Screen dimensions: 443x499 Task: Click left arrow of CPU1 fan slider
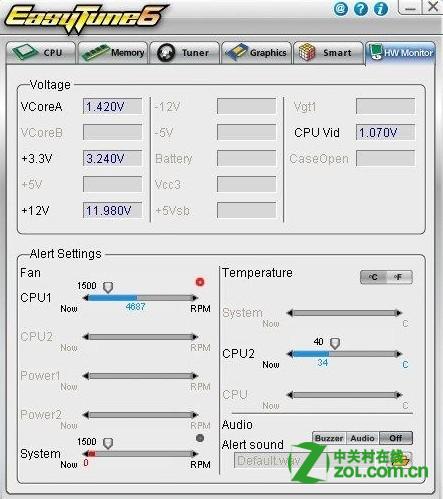point(86,298)
